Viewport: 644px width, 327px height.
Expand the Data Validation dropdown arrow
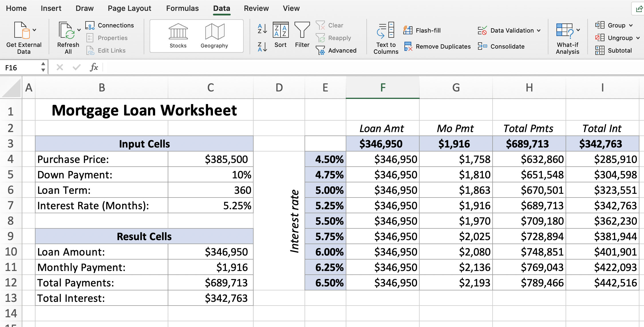pyautogui.click(x=539, y=30)
